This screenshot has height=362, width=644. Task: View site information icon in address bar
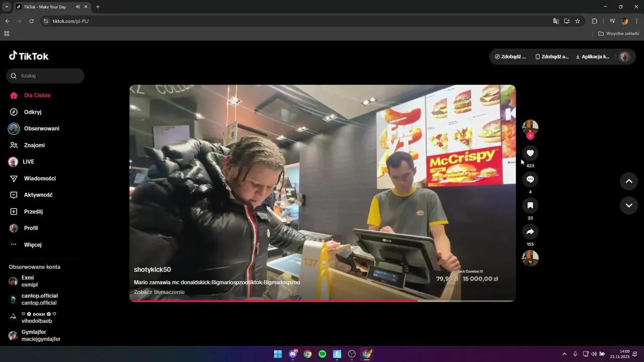click(45, 21)
